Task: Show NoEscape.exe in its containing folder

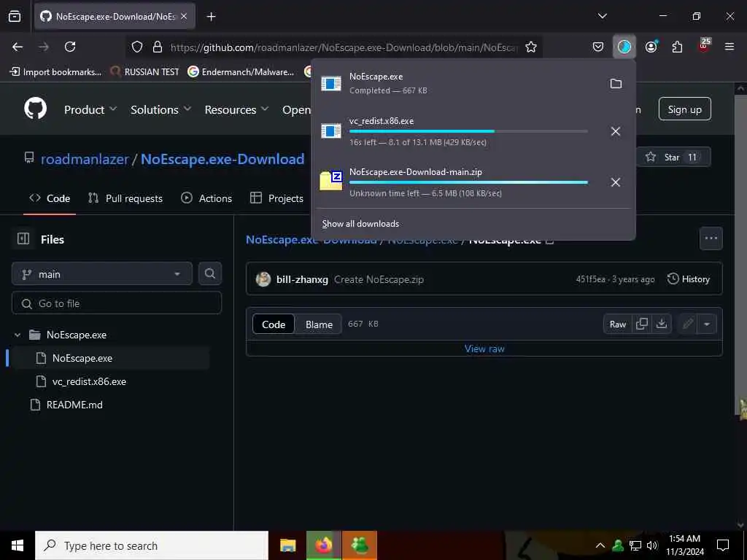Action: click(x=616, y=84)
